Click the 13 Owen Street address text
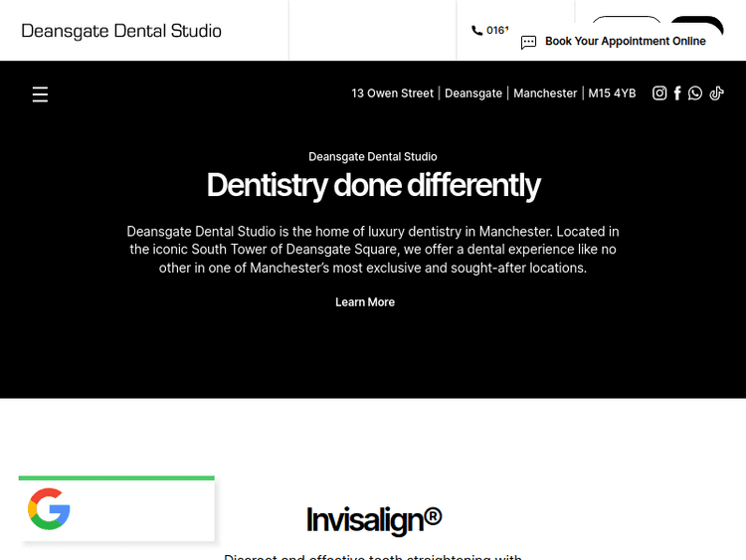Image resolution: width=746 pixels, height=560 pixels. 393,93
